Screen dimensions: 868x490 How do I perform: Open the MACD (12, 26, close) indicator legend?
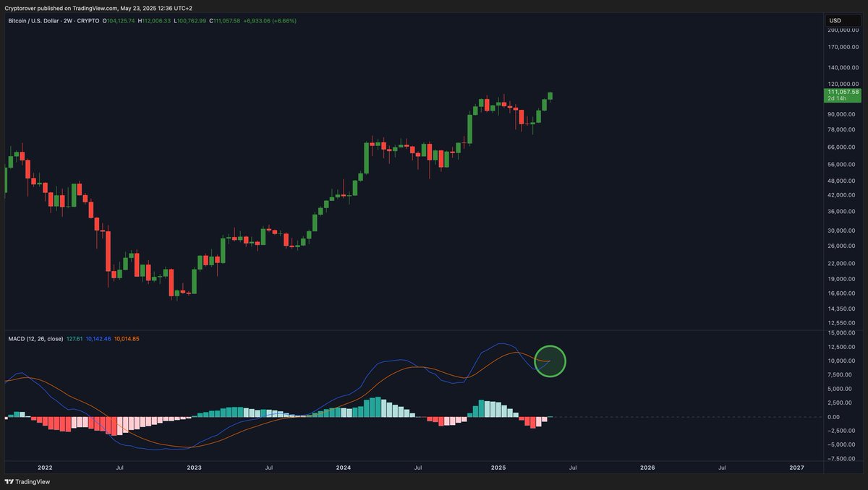click(x=35, y=338)
